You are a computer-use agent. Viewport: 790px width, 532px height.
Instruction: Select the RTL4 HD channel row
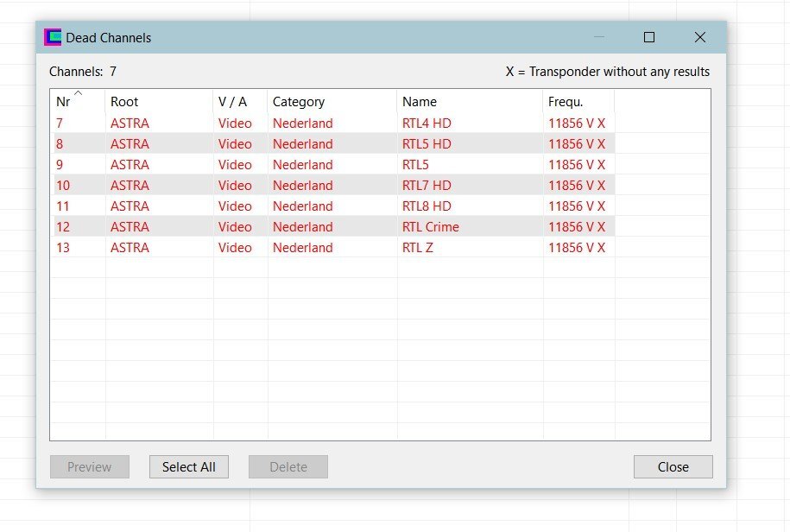[333, 123]
